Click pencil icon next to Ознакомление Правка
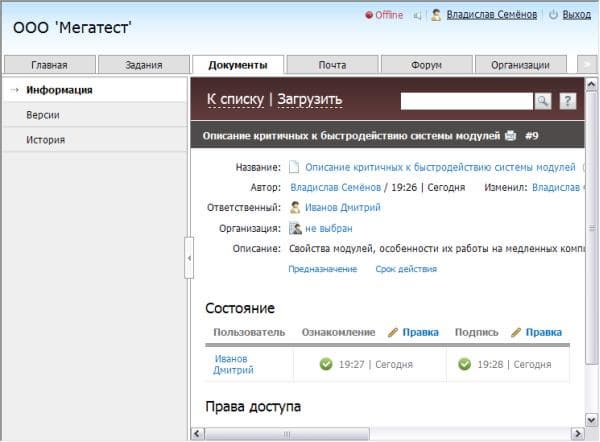This screenshot has width=600, height=442. 393,332
